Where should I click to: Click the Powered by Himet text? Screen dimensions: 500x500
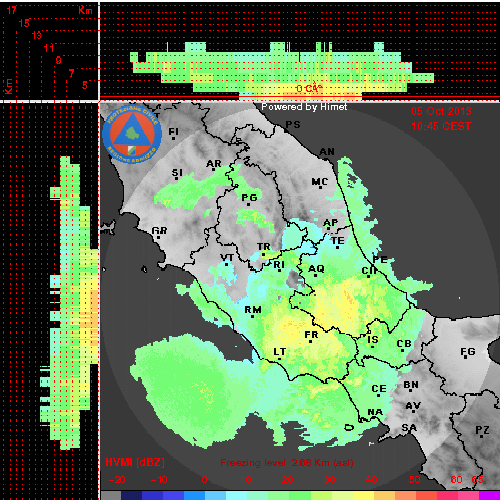(x=304, y=107)
